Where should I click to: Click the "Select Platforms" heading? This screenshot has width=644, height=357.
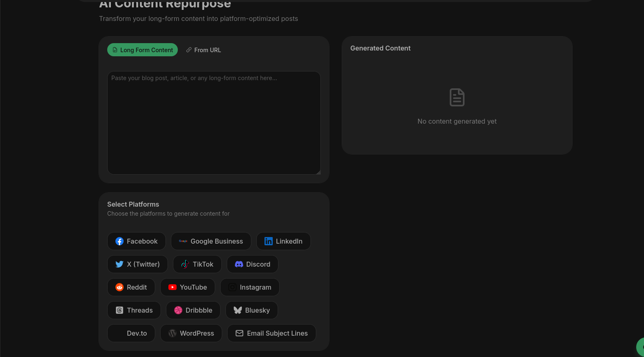coord(133,204)
